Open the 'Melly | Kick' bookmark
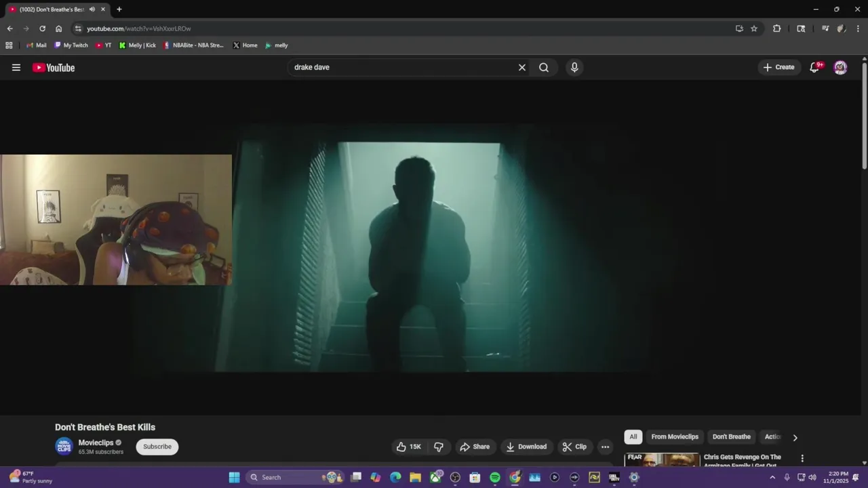 tap(137, 45)
